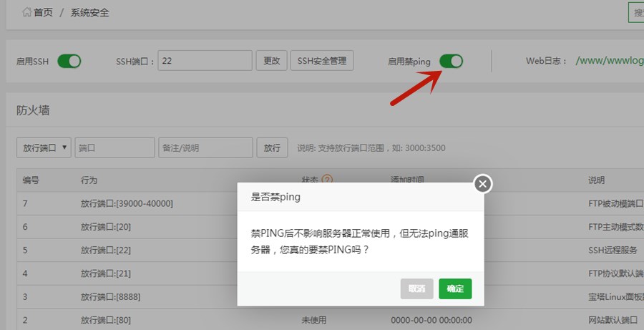Viewport: 644px width, 330px height.
Task: Click 取消 in the ping dialog
Action: (417, 288)
